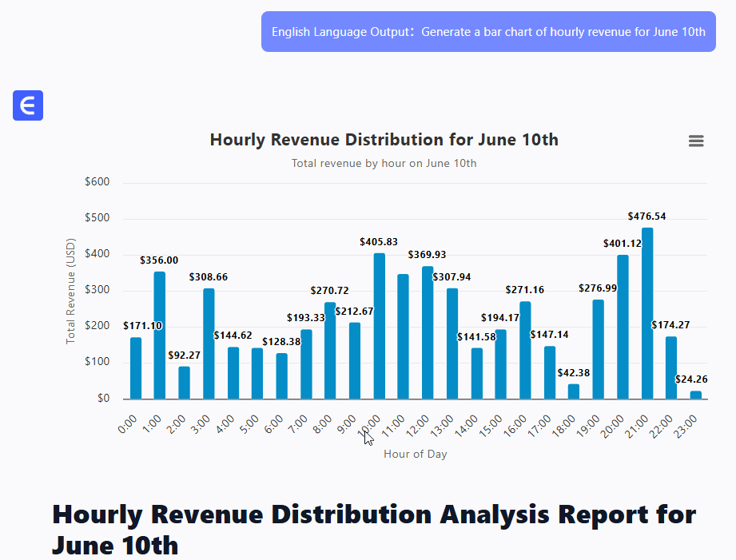
Task: Click the tallest bar at 21:00
Action: click(647, 313)
